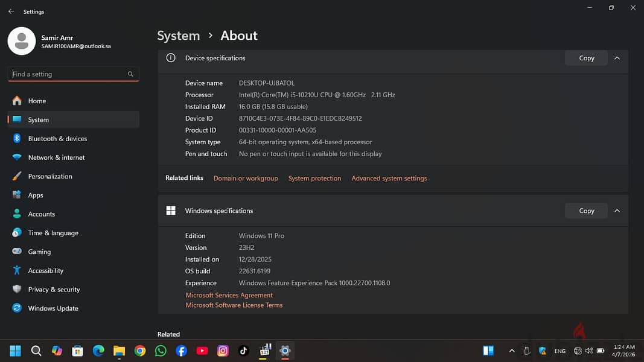
Task: Launch Copilot from the taskbar
Action: click(57, 351)
